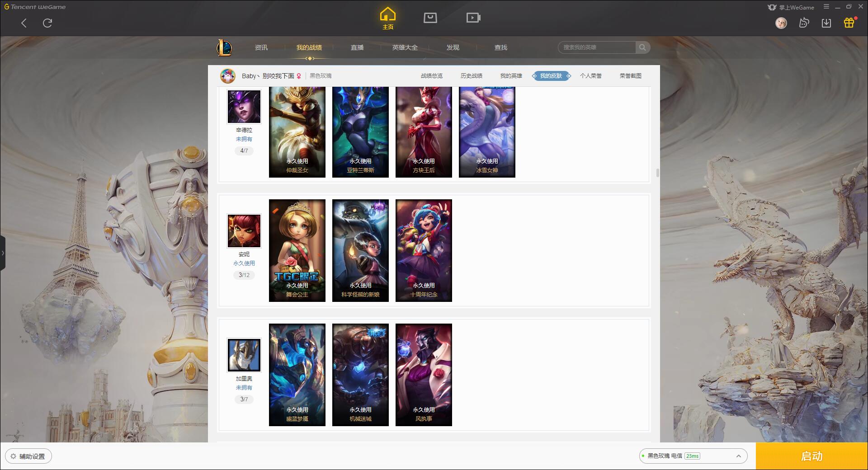The image size is (868, 470).
Task: Click the 23ms latency indicator
Action: click(692, 456)
